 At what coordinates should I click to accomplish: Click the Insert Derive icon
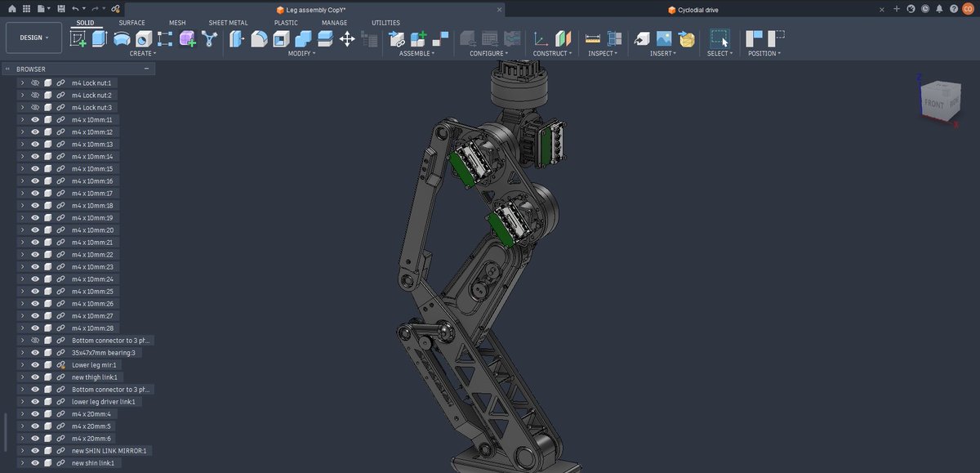pos(642,38)
